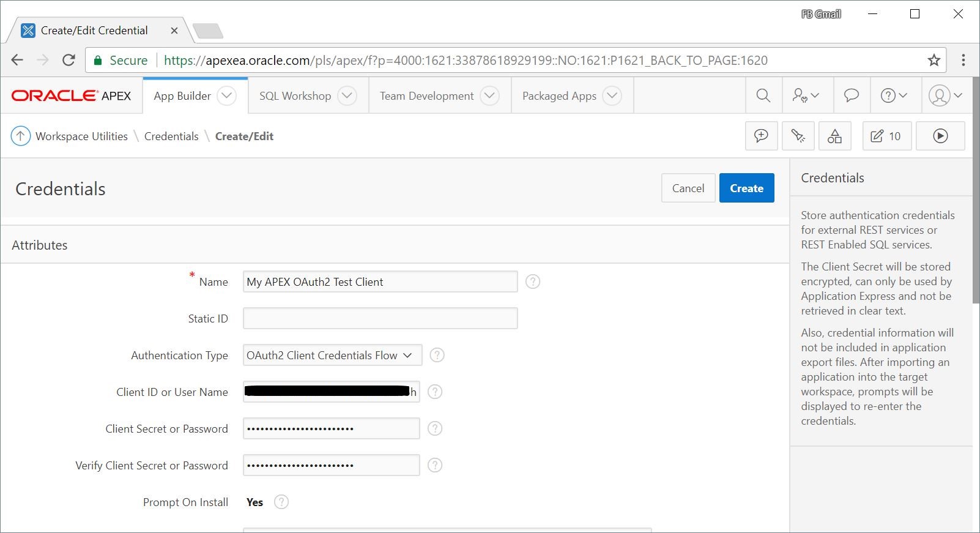Expand the Packaged Apps dropdown arrow
This screenshot has height=533, width=980.
click(612, 95)
